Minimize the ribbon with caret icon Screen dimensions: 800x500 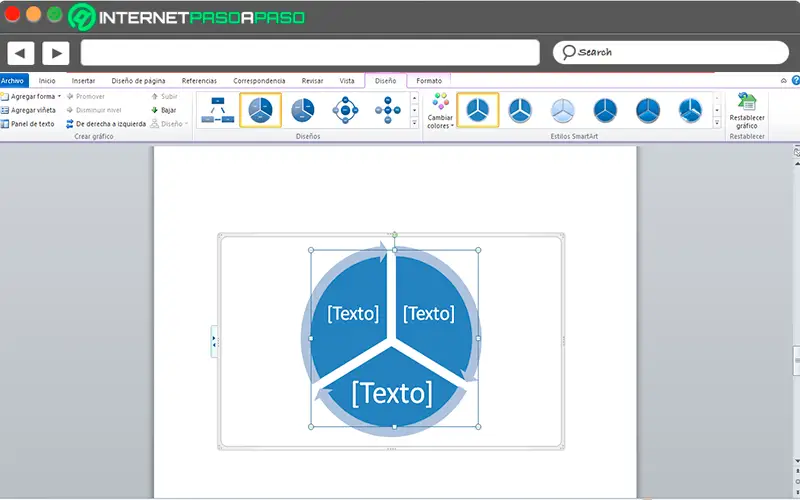[x=783, y=81]
